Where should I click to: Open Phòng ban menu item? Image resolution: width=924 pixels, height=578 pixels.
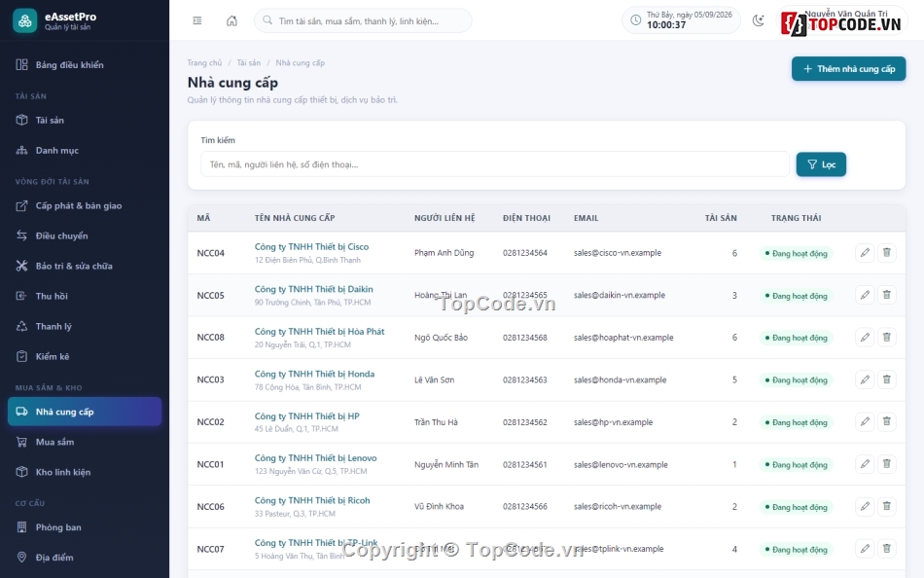coord(85,527)
